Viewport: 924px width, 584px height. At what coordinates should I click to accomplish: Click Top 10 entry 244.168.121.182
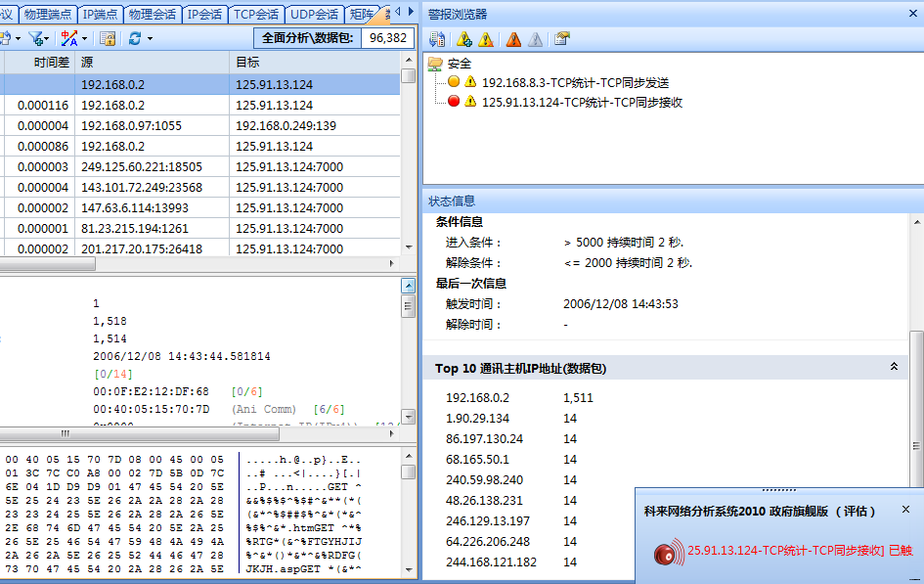click(492, 562)
